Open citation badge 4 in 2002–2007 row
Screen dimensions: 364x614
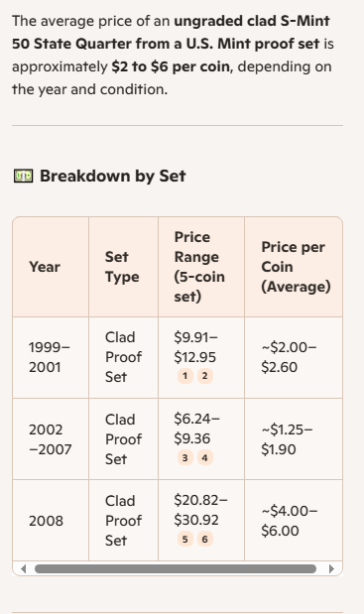pyautogui.click(x=204, y=457)
